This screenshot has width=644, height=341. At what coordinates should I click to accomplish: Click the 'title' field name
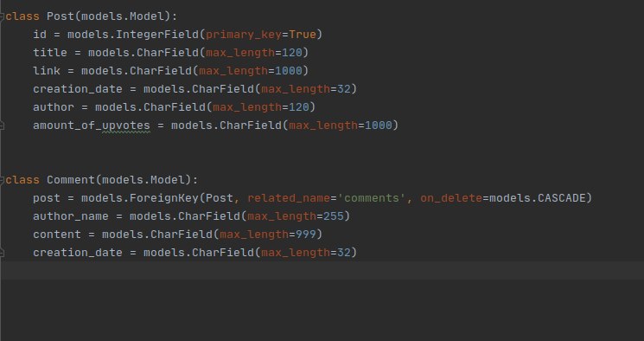pos(50,53)
